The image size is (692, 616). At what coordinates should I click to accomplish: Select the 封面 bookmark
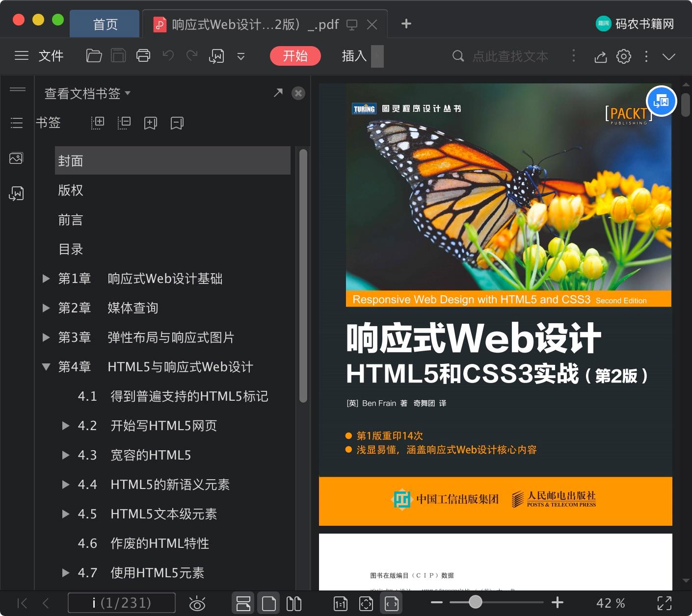click(x=173, y=160)
